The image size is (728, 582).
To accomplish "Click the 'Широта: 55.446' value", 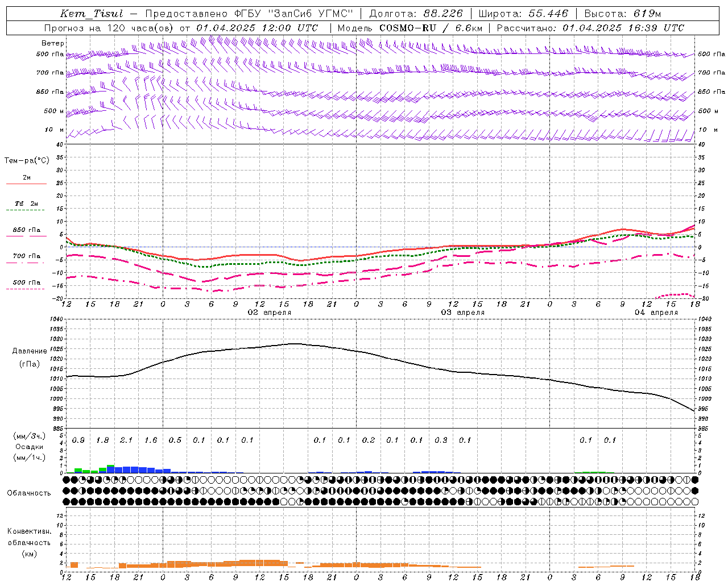I will (x=523, y=14).
